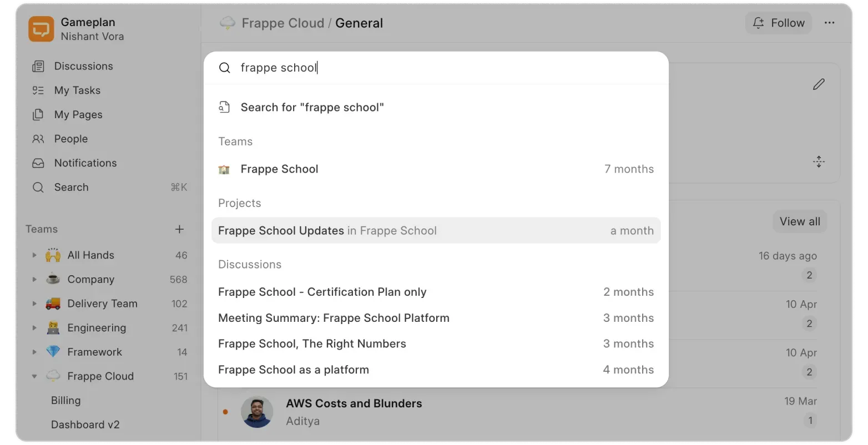Select the People section icon

pos(38,139)
